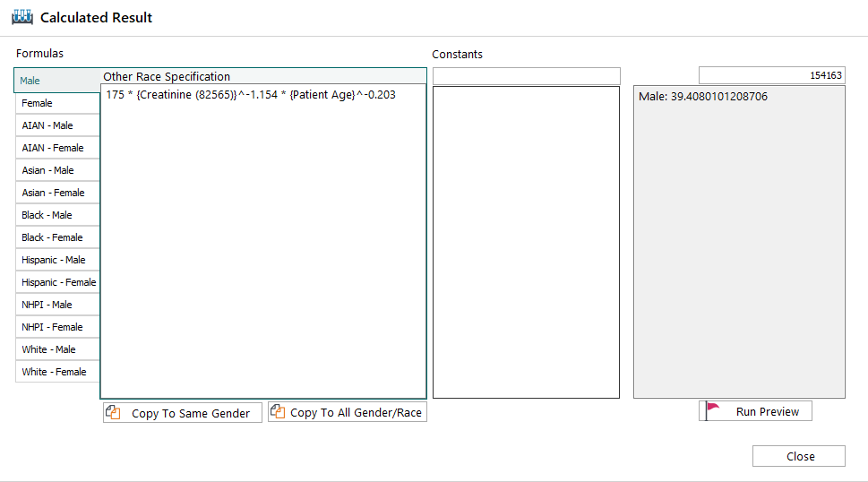This screenshot has width=868, height=482.
Task: Switch to the Asian - Male tab
Action: (x=57, y=170)
